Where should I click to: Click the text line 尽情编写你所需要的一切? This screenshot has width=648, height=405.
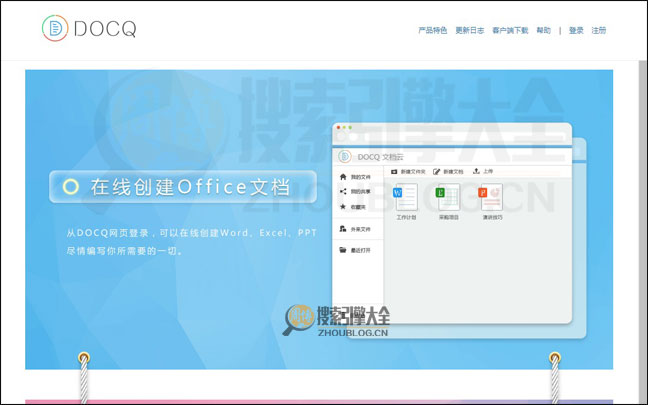tap(124, 251)
